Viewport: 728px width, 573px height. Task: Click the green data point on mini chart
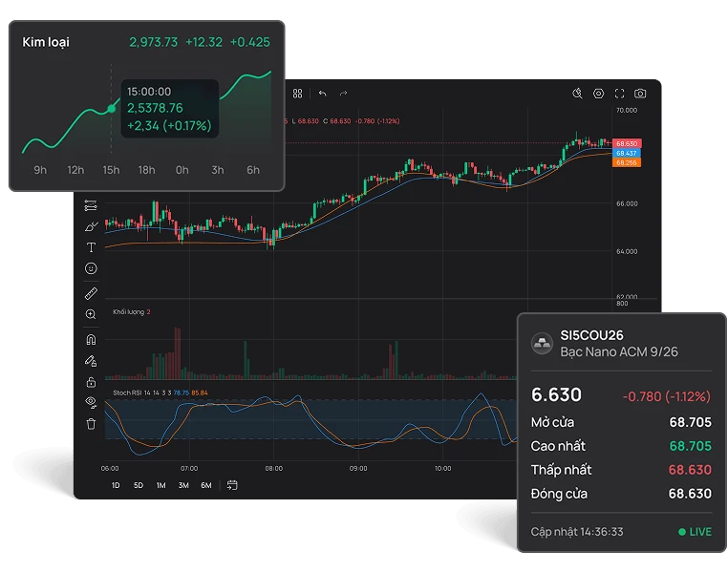(x=112, y=109)
